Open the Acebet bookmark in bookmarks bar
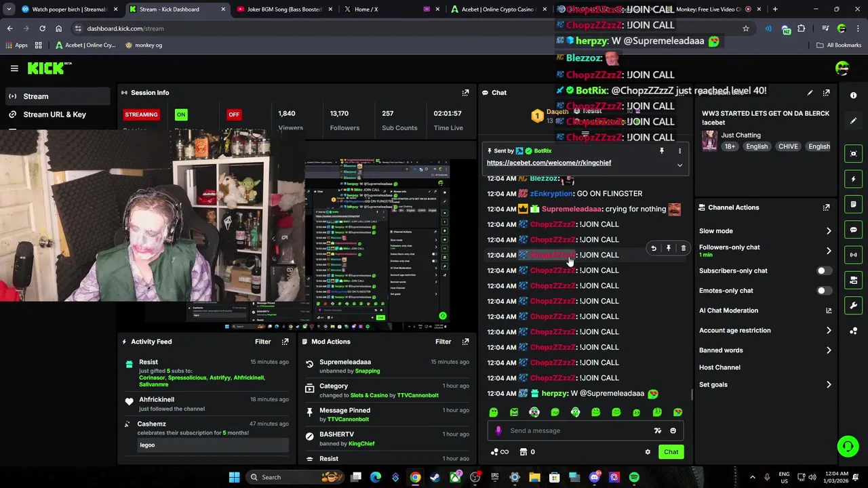 pyautogui.click(x=86, y=45)
